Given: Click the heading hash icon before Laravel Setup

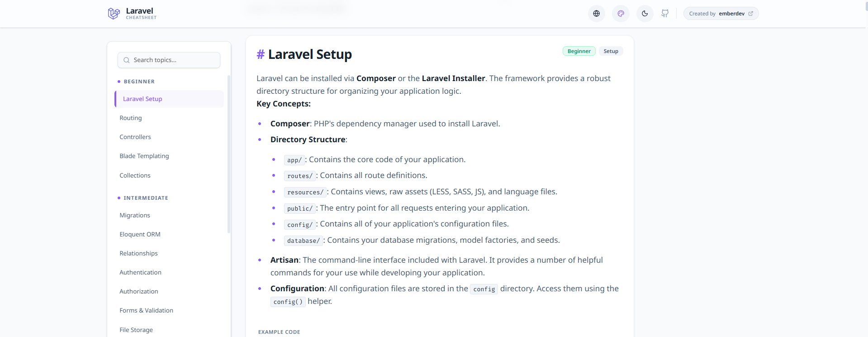Looking at the screenshot, I should 261,54.
